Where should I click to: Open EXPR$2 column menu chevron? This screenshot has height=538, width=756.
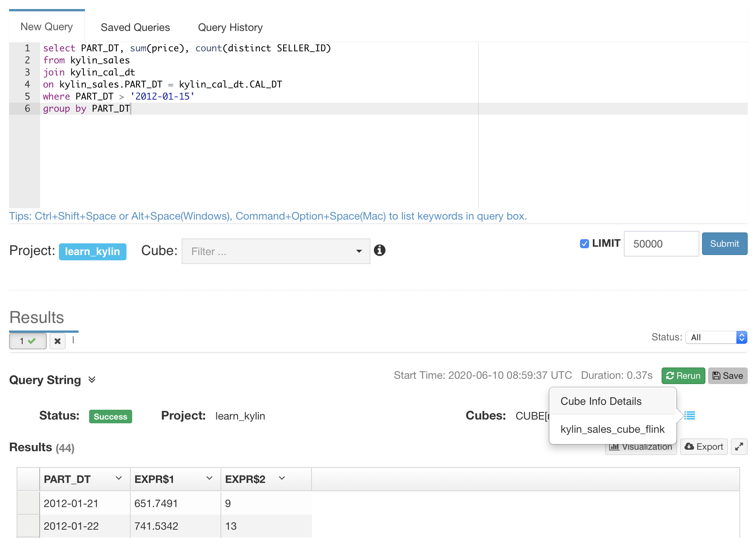point(282,478)
